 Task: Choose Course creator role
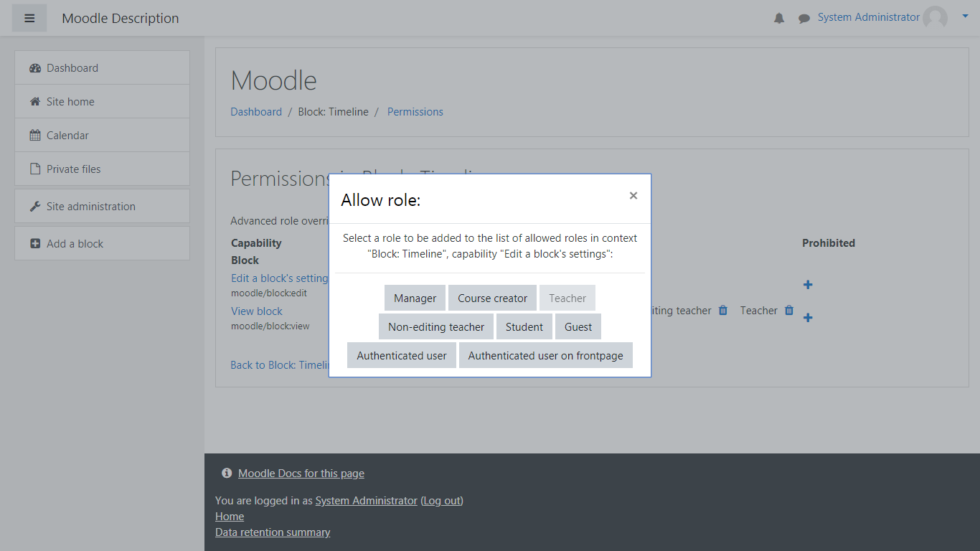tap(492, 298)
